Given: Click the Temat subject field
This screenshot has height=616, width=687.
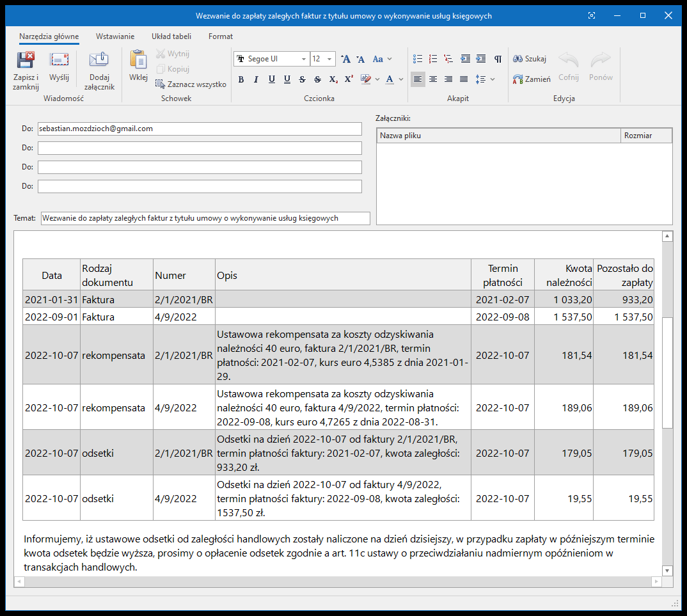Looking at the screenshot, I should [205, 218].
